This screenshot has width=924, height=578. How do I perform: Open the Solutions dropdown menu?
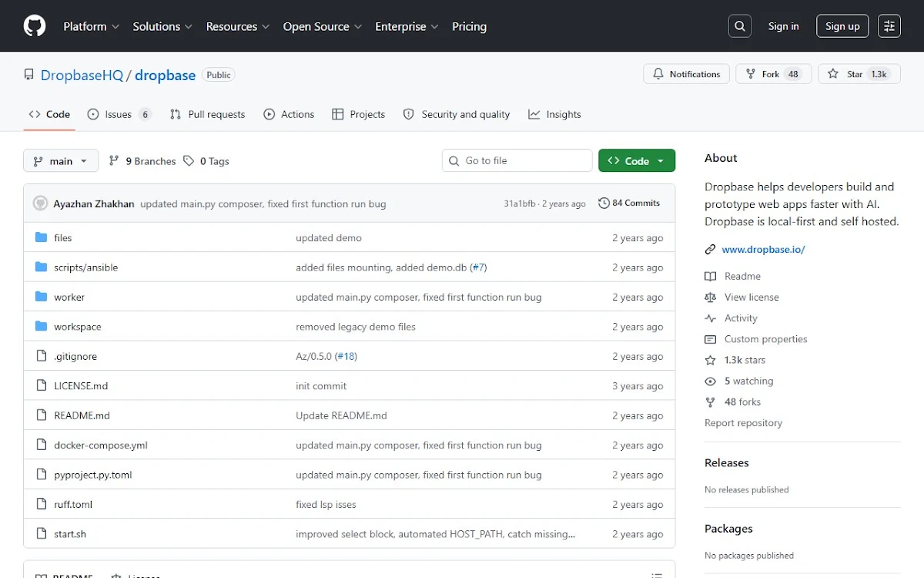tap(162, 26)
